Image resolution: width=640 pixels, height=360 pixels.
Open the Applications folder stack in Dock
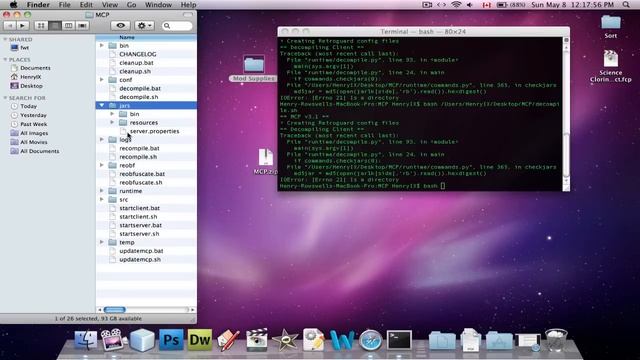(x=499, y=340)
